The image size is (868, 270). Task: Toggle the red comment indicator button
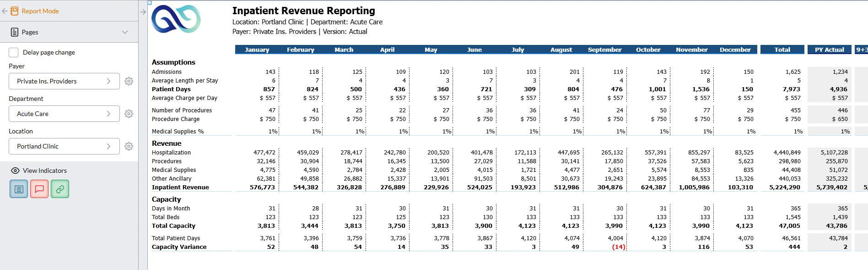point(39,189)
